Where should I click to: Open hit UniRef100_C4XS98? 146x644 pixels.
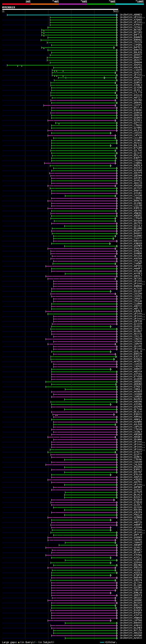point(131,196)
